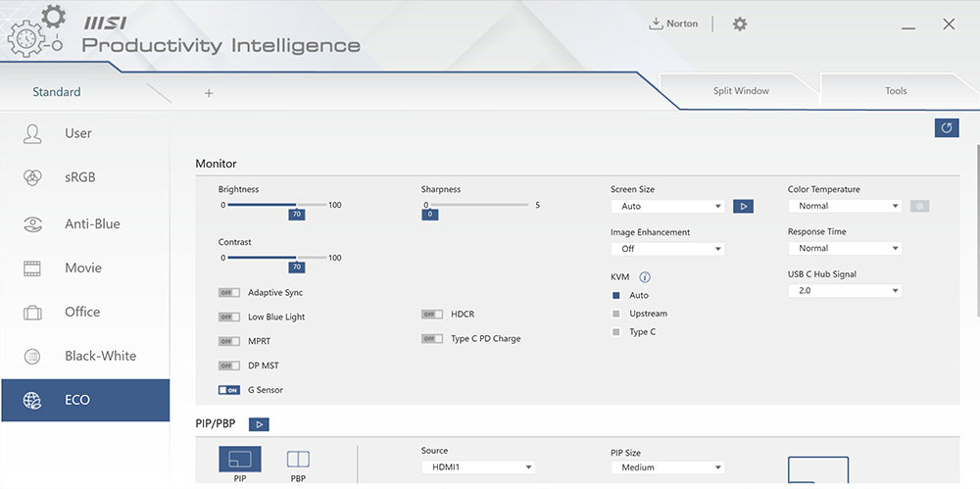Click the reset refresh icon button
The image size is (980, 489).
[947, 128]
